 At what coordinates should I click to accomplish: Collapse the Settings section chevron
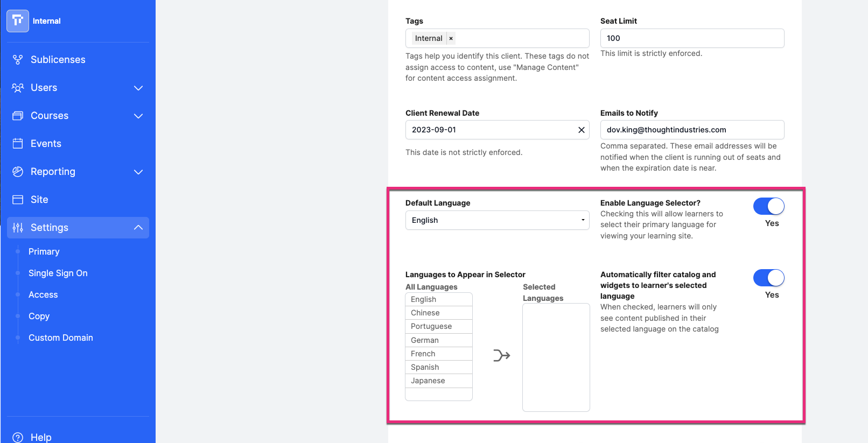point(138,228)
